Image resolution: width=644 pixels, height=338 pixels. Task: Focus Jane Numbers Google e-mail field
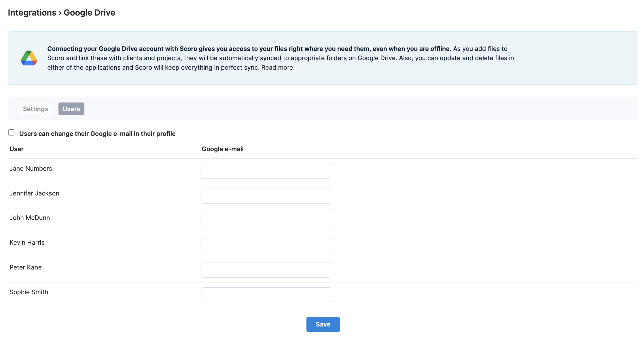[x=266, y=171]
